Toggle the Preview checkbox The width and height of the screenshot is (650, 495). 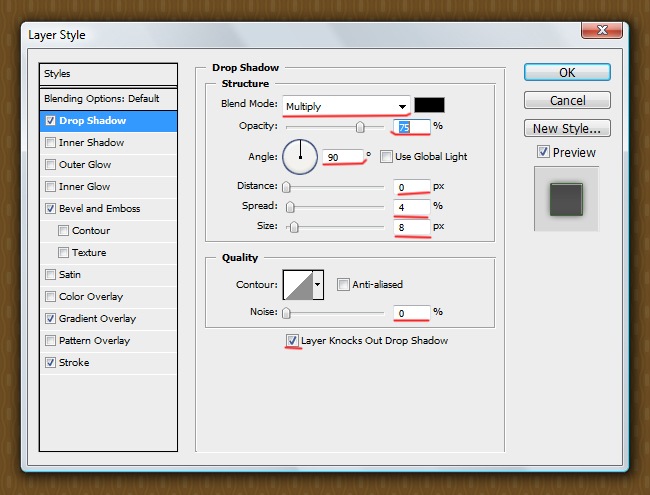click(x=543, y=153)
